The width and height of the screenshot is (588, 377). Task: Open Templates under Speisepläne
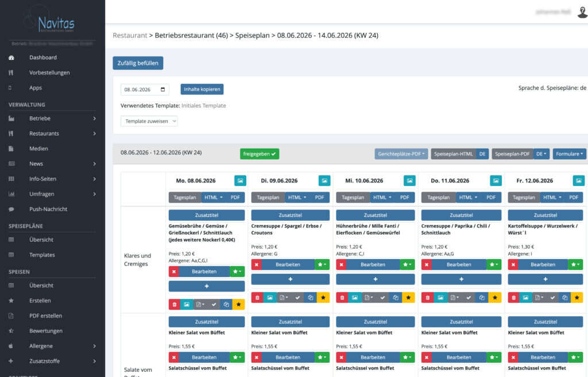42,255
